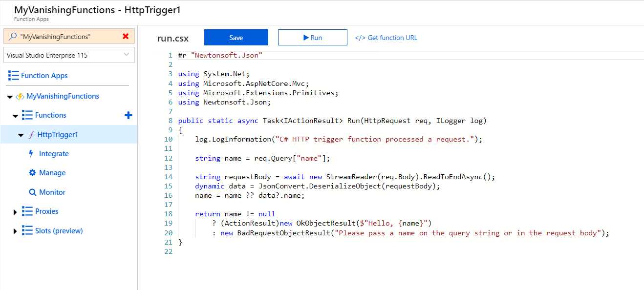Click the OkObjectResult code line
644x290 pixels.
322,224
